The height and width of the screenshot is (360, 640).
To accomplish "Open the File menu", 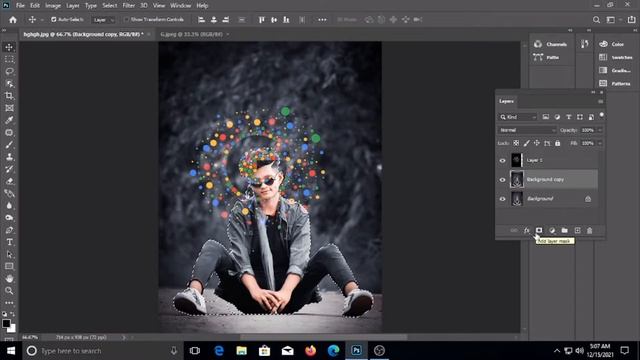I will 20,6.
